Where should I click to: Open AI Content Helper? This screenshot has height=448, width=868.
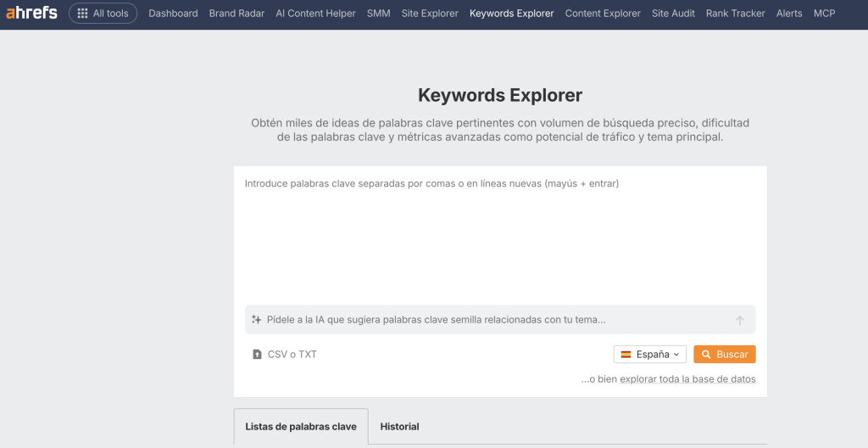tap(315, 14)
